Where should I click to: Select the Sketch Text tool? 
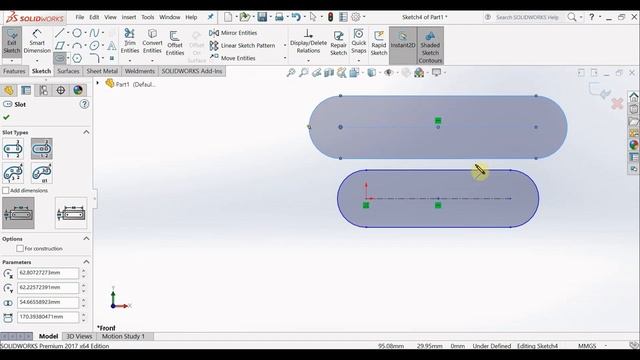[111, 45]
